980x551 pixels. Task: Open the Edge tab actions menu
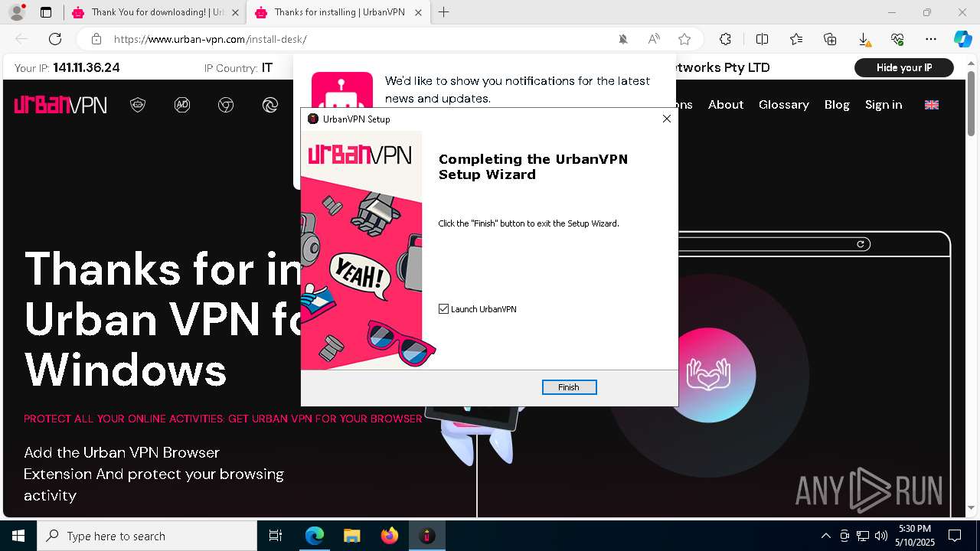(x=46, y=12)
